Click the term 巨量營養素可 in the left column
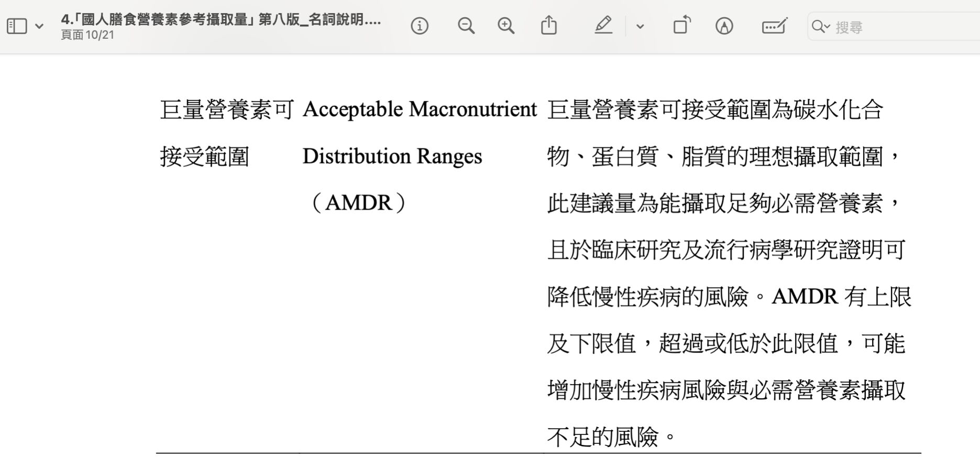 226,110
